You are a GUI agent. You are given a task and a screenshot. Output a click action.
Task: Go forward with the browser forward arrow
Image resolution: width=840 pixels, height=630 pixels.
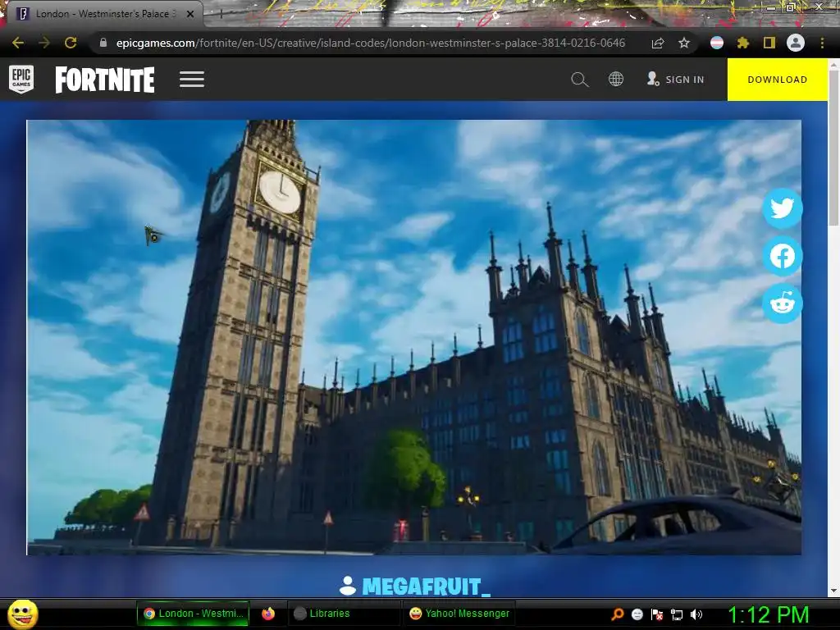[x=44, y=43]
